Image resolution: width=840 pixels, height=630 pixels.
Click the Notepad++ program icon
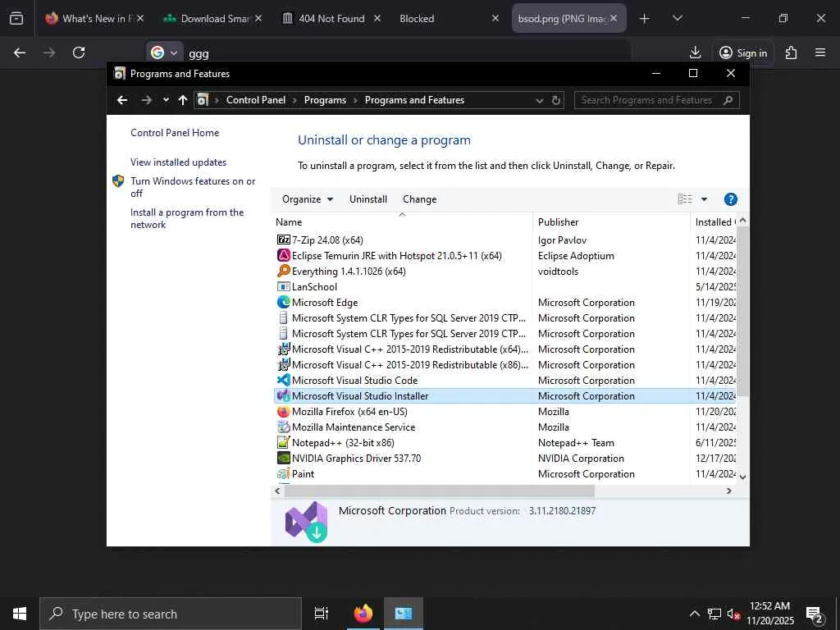283,442
